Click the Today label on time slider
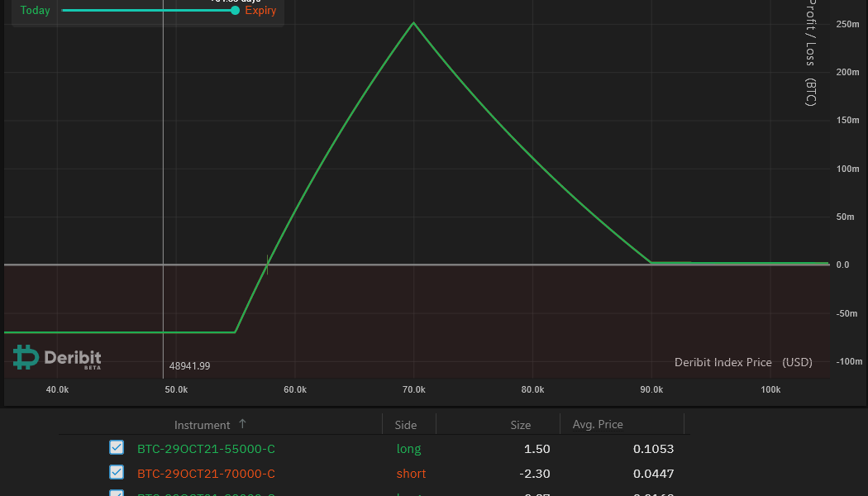Viewport: 868px width, 496px height. [x=35, y=11]
